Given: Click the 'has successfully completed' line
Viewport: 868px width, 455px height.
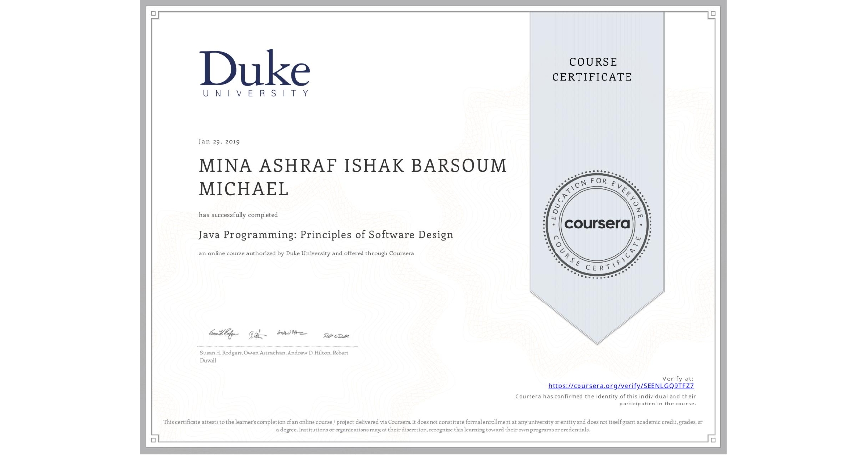Looking at the screenshot, I should point(238,215).
